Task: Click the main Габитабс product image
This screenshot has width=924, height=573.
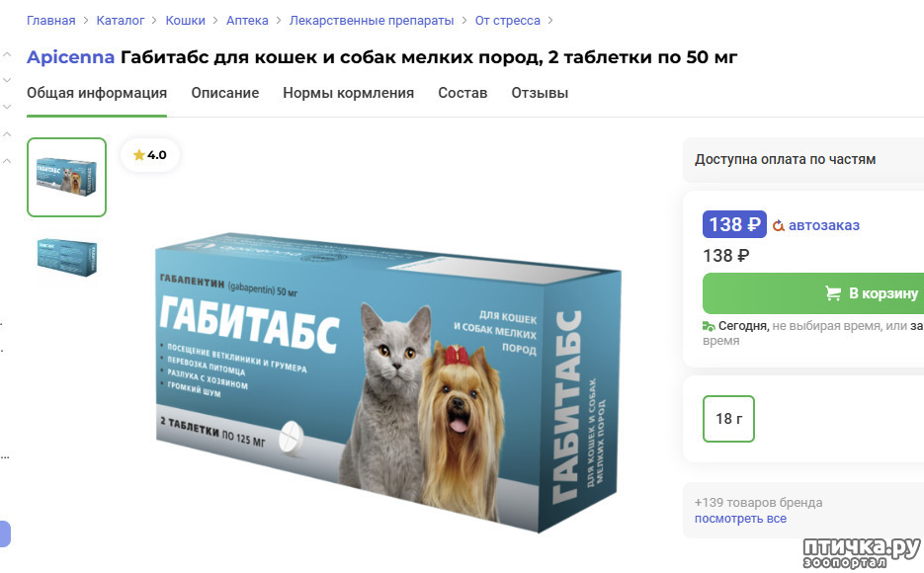Action: click(x=387, y=382)
